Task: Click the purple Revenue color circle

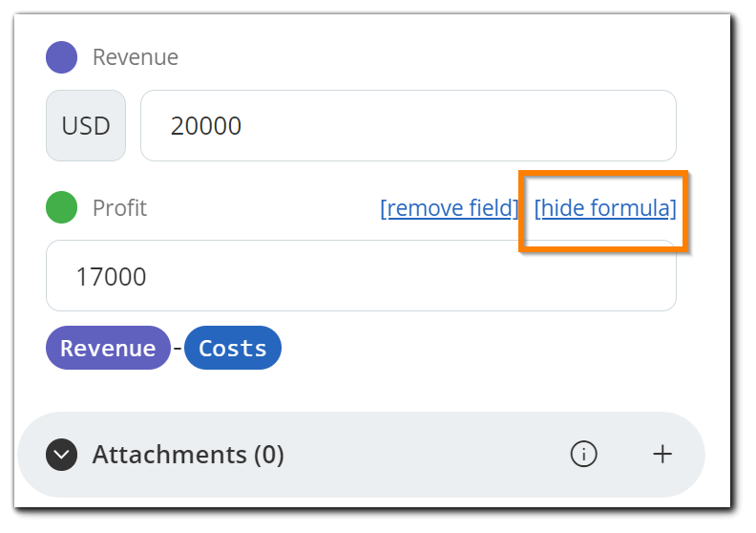Action: pos(61,57)
